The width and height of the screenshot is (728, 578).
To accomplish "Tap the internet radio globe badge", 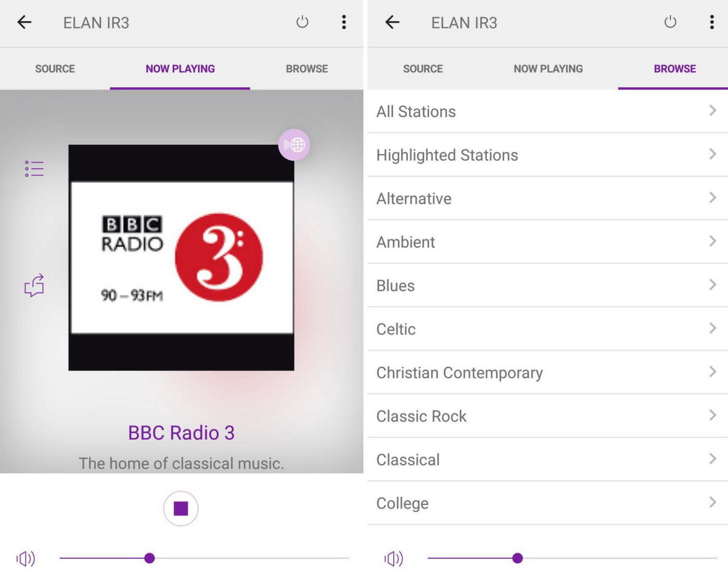I will (294, 145).
